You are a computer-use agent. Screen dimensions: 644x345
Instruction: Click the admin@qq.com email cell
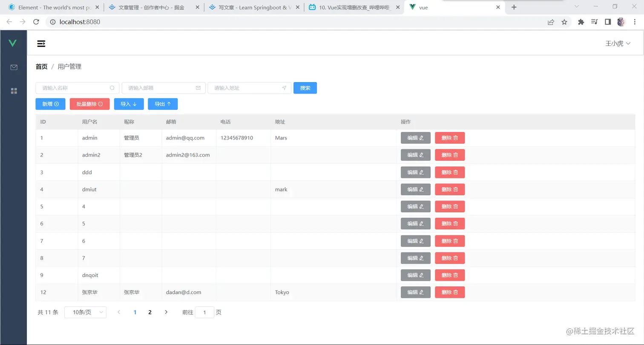(x=185, y=138)
